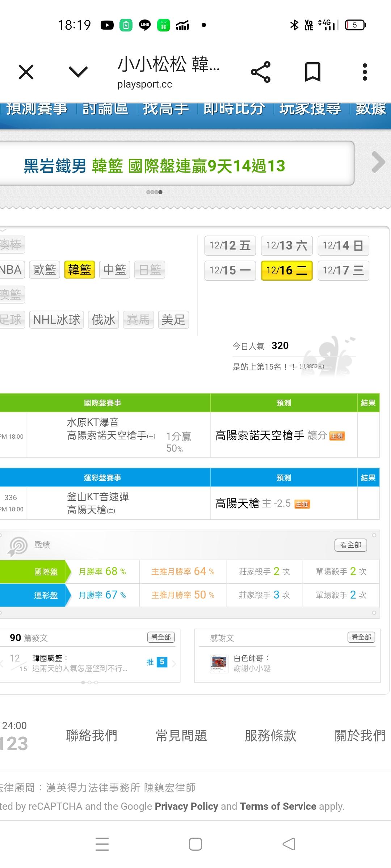Image resolution: width=391 pixels, height=868 pixels.
Task: Click the 白色帥哥 avatar thumbnail
Action: pos(219,664)
